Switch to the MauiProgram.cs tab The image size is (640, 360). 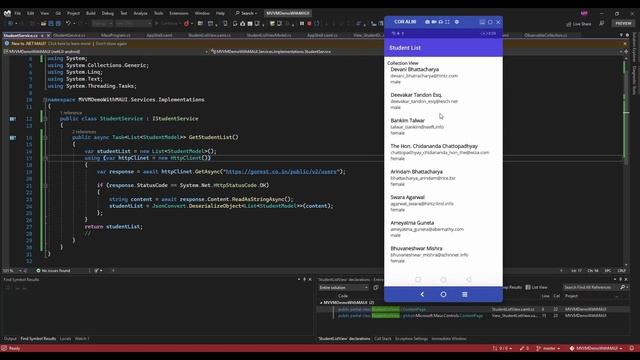(116, 36)
